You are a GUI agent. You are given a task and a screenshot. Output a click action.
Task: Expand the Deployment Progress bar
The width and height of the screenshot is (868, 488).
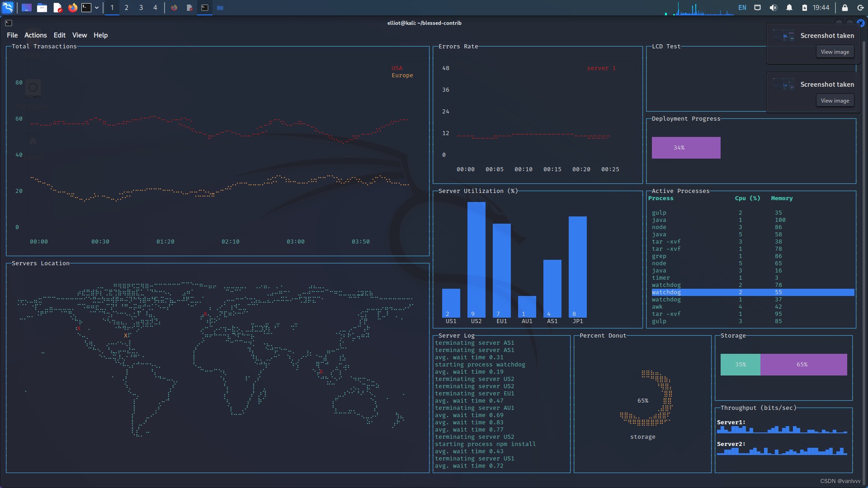[x=685, y=147]
